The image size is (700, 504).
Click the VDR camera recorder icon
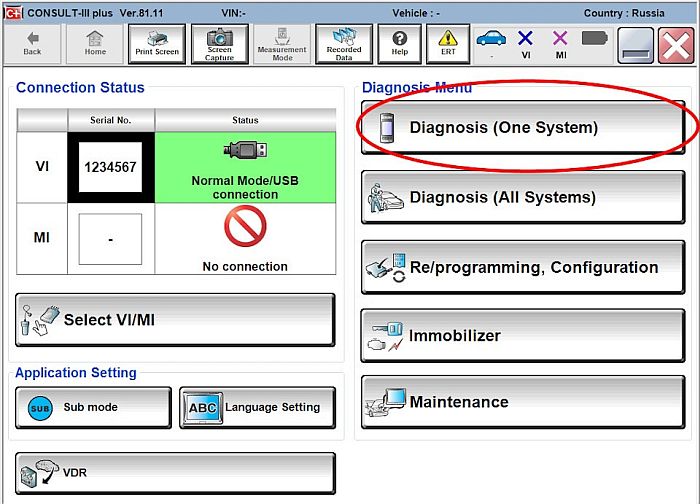click(x=40, y=473)
